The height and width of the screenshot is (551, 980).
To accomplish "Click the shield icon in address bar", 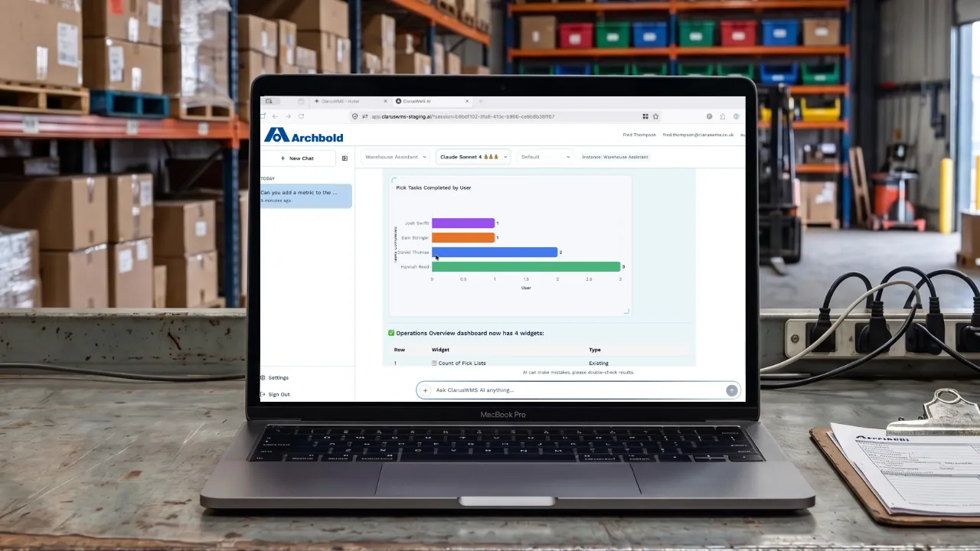I will point(355,116).
